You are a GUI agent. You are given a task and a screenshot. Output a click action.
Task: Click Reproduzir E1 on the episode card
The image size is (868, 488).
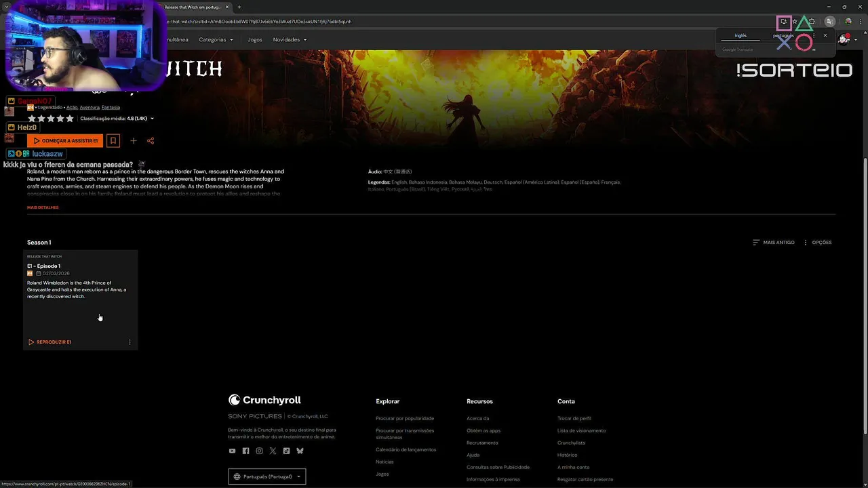[x=50, y=342]
